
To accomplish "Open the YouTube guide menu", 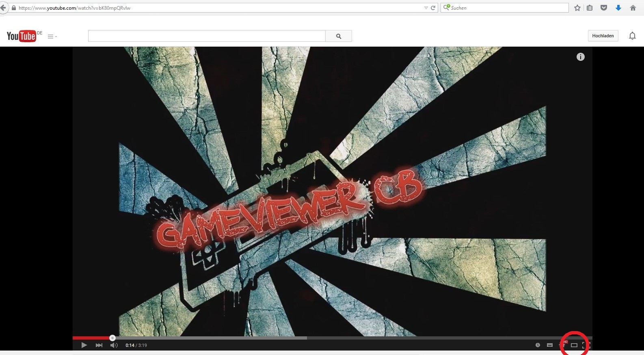I will [x=52, y=37].
